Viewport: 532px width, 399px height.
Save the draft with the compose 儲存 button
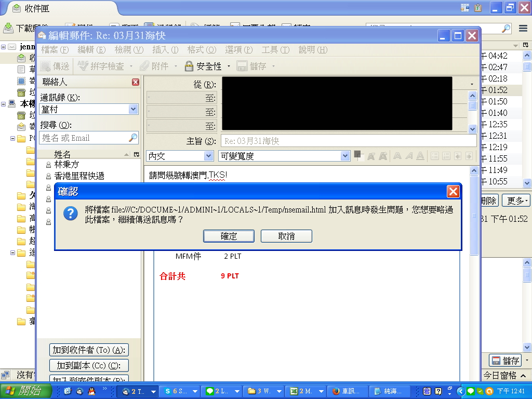[x=251, y=66]
